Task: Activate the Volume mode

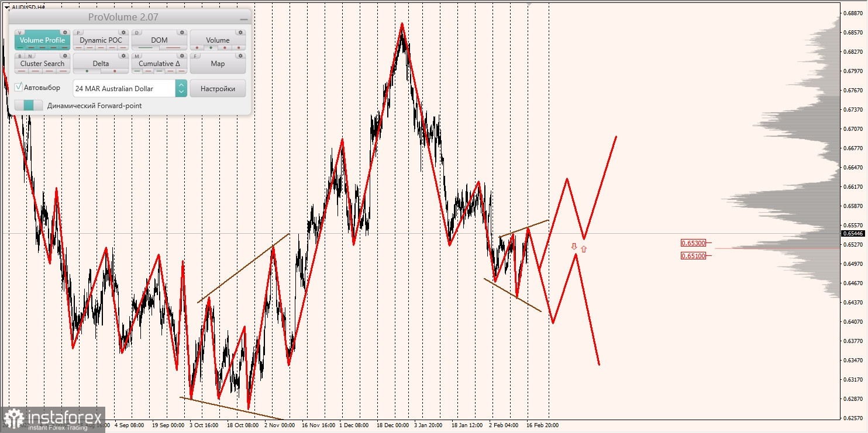Action: (218, 40)
